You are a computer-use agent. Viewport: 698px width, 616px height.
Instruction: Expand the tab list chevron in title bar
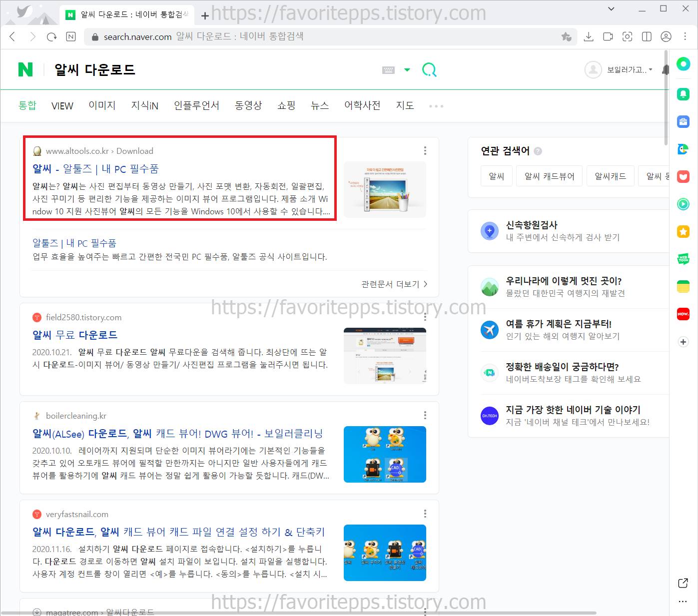611,8
